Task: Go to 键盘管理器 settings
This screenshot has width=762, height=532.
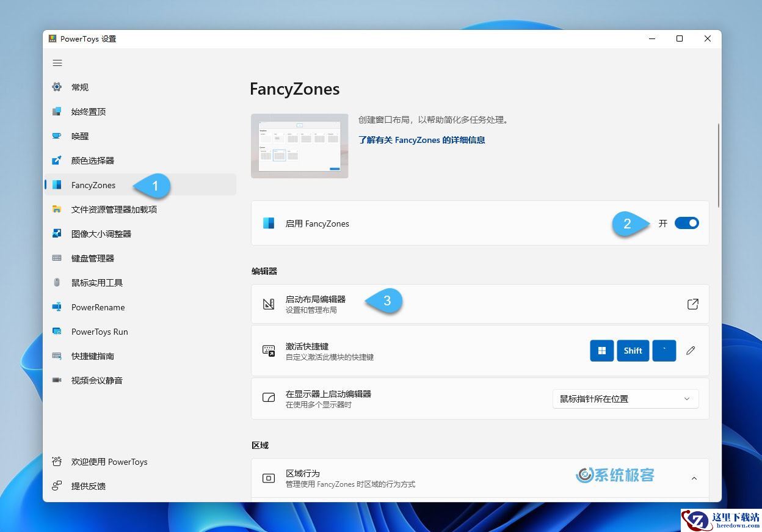Action: pyautogui.click(x=140, y=258)
